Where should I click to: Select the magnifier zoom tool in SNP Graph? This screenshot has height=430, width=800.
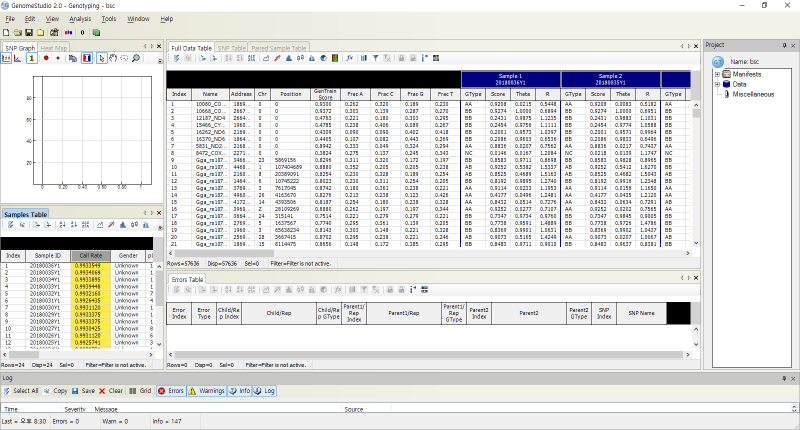coord(136,58)
